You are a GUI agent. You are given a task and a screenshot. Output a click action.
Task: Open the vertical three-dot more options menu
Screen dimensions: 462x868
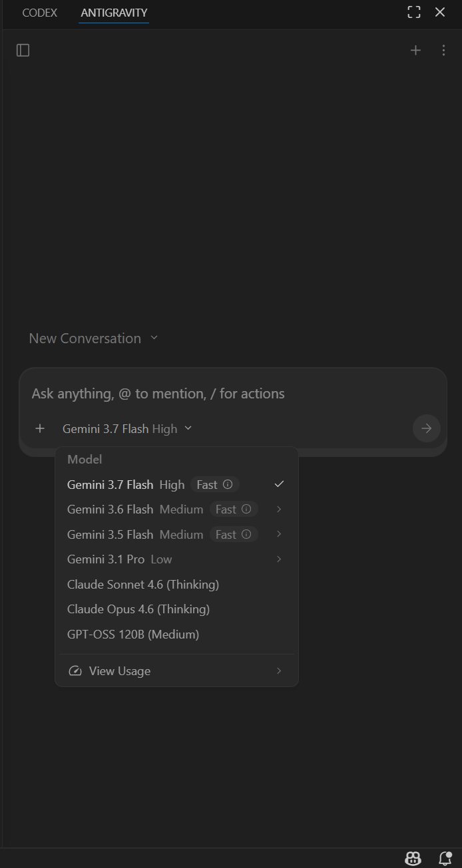(444, 51)
